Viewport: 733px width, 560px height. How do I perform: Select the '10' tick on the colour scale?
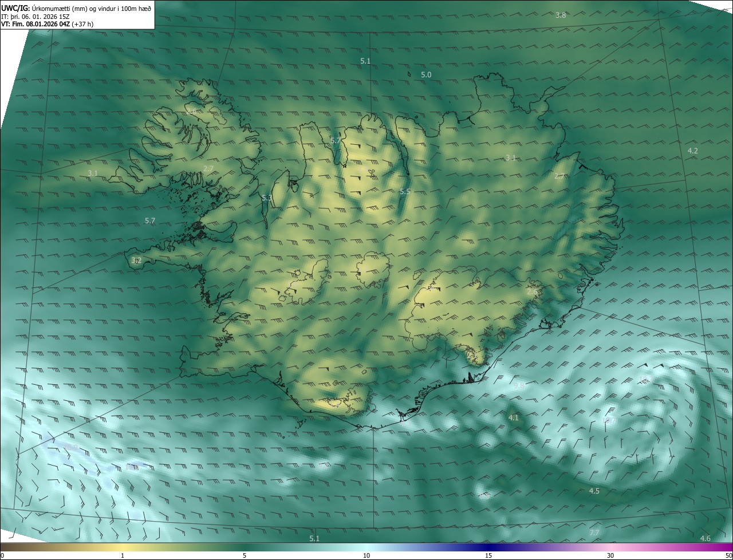pos(366,555)
